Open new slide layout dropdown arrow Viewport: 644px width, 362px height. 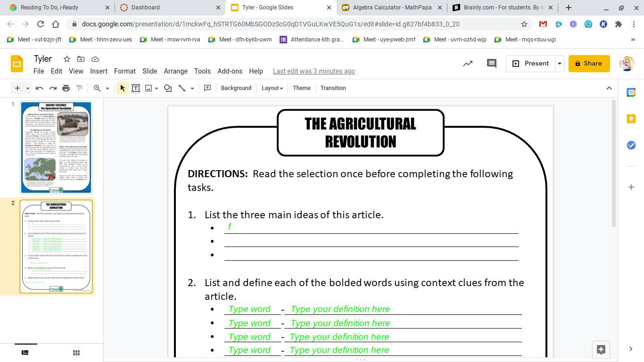pos(28,88)
